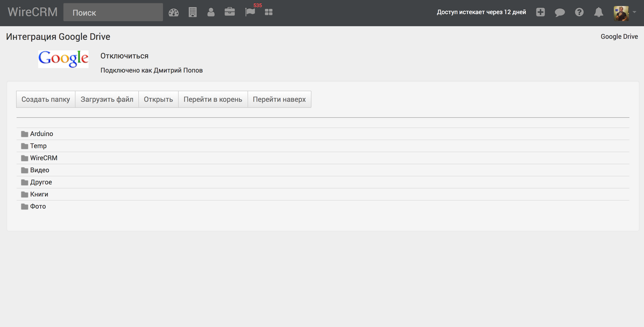Click the Подключено как Дмитрий Попов text
The image size is (644, 327).
click(x=152, y=70)
